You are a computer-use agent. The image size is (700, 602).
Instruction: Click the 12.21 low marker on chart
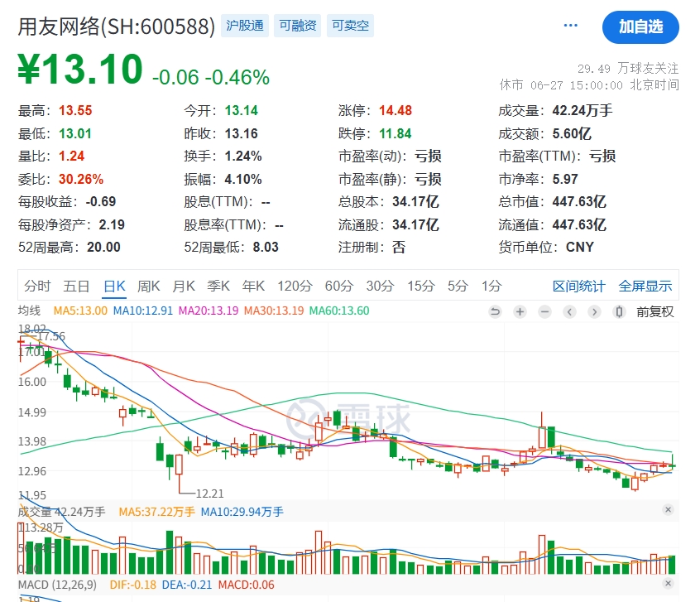[210, 494]
